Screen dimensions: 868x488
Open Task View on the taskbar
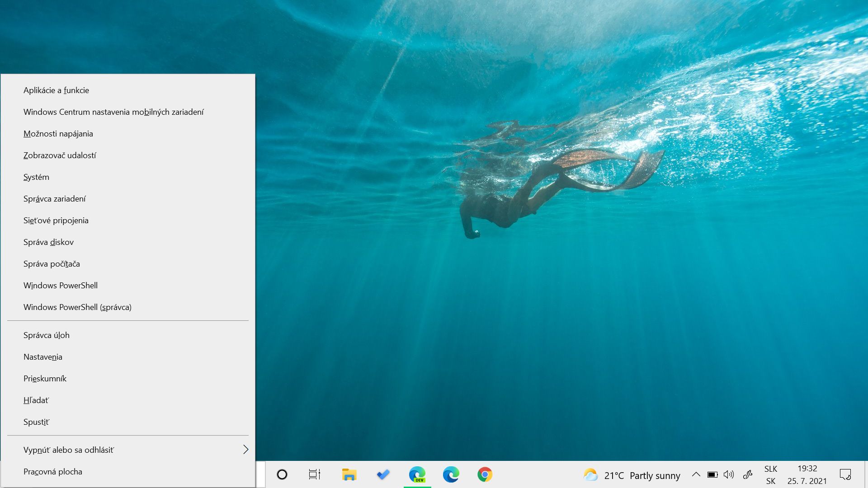315,474
